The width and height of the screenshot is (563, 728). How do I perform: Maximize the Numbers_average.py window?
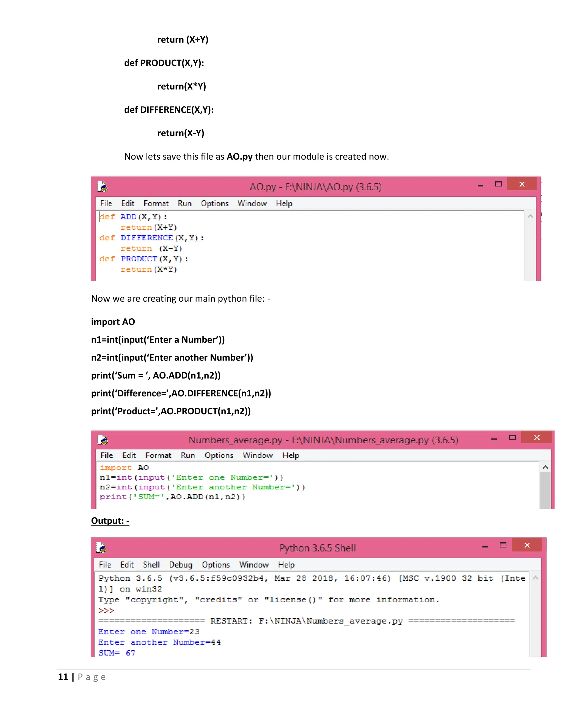point(512,437)
